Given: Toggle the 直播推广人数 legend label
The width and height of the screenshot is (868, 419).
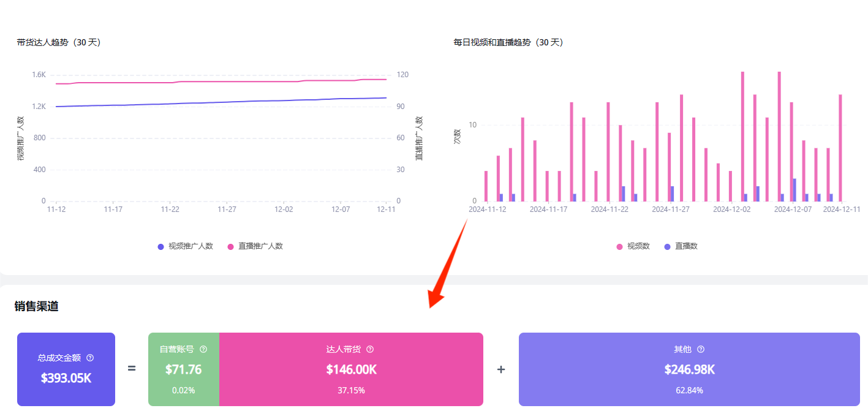Looking at the screenshot, I should click(260, 246).
